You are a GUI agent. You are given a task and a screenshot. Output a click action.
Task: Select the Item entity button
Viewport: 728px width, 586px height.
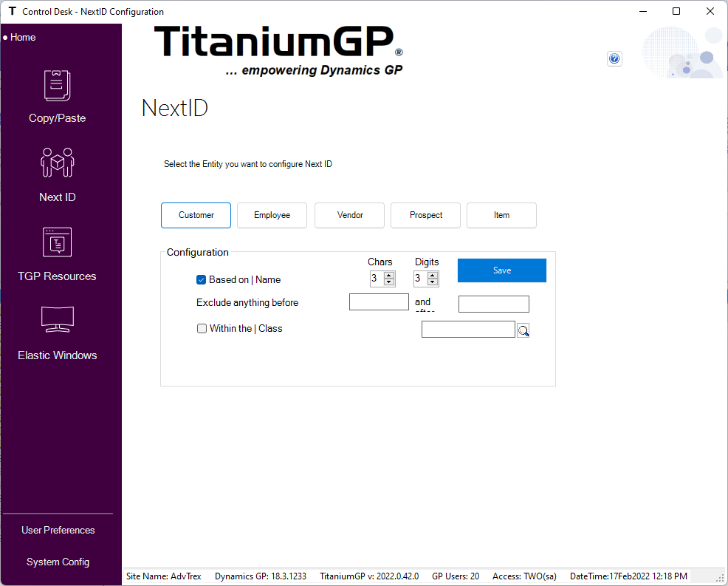501,215
